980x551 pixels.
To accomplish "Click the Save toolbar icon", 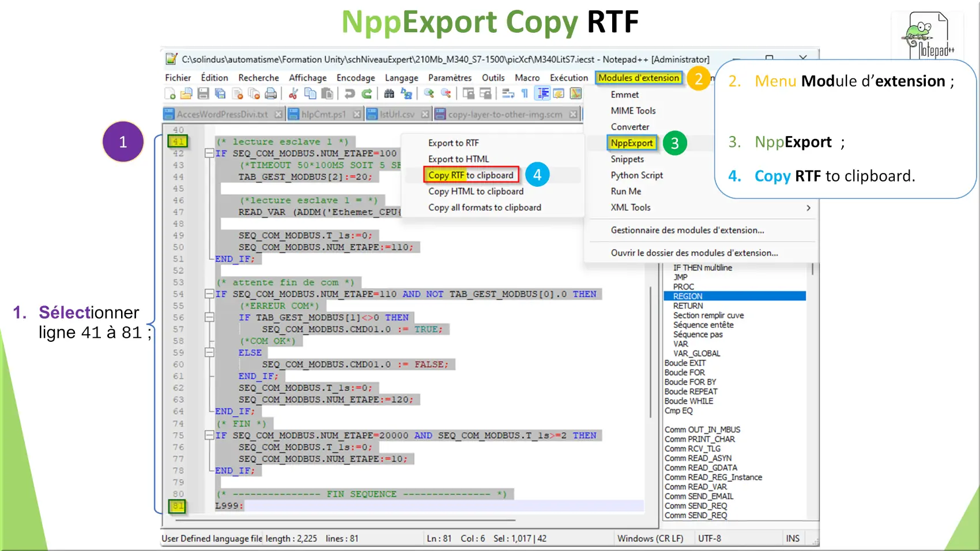I will [x=203, y=93].
